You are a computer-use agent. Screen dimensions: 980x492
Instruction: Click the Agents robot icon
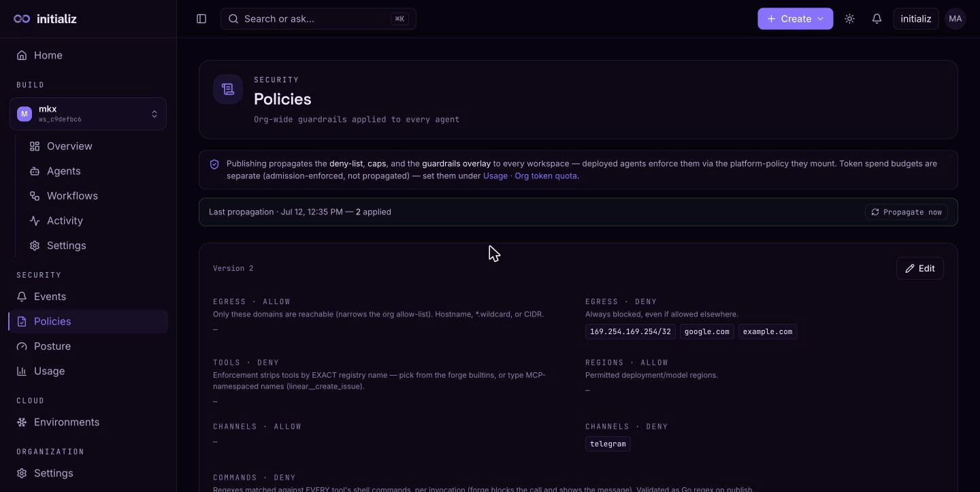tap(35, 171)
